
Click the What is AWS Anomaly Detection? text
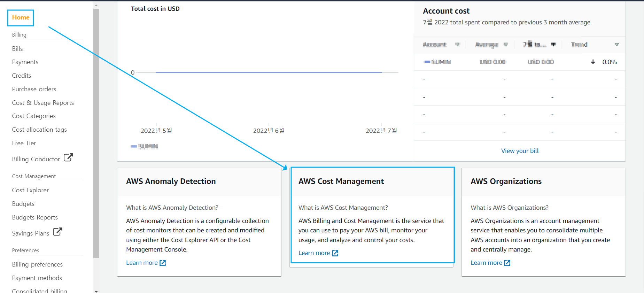point(172,208)
